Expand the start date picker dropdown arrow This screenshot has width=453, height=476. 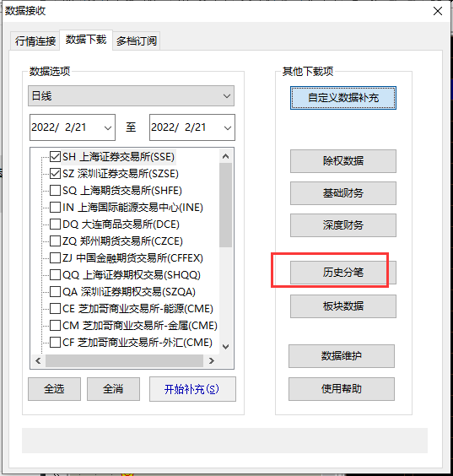click(107, 127)
